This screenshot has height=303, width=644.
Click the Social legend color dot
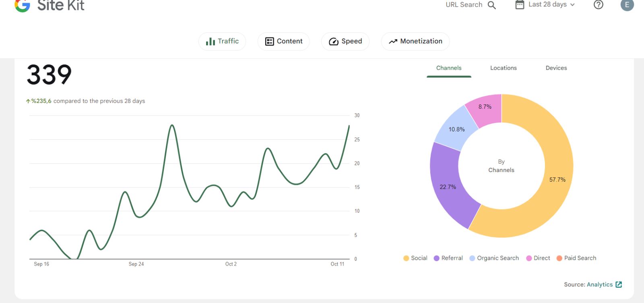406,258
